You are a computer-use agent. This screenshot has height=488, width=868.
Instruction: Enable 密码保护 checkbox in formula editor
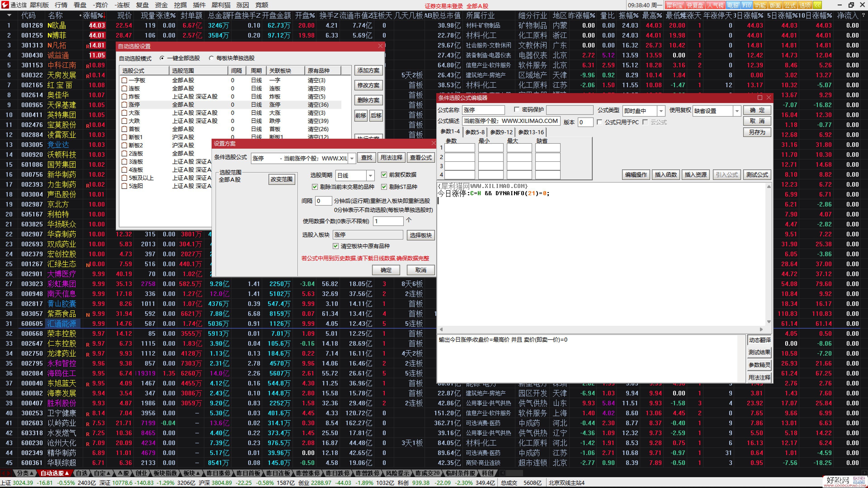[x=517, y=109]
